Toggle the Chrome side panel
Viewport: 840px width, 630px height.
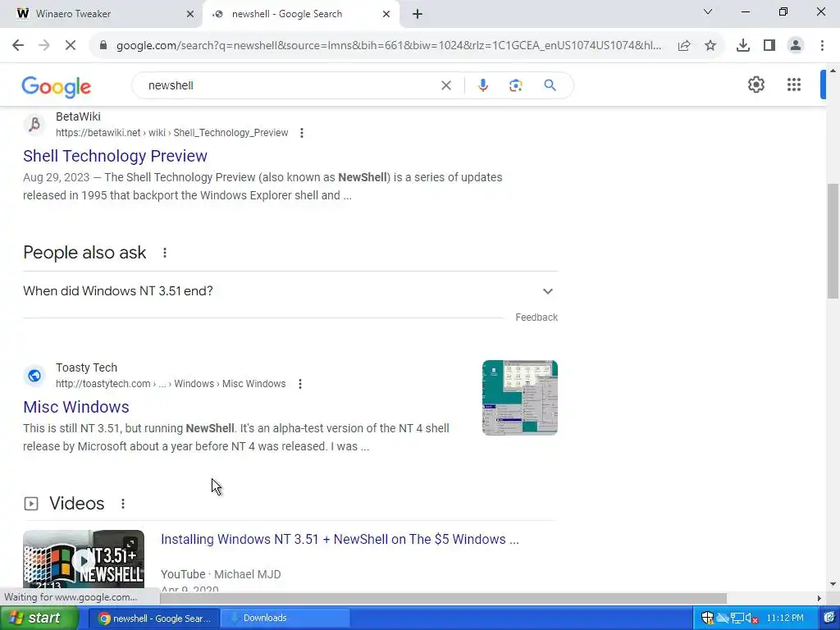coord(769,46)
